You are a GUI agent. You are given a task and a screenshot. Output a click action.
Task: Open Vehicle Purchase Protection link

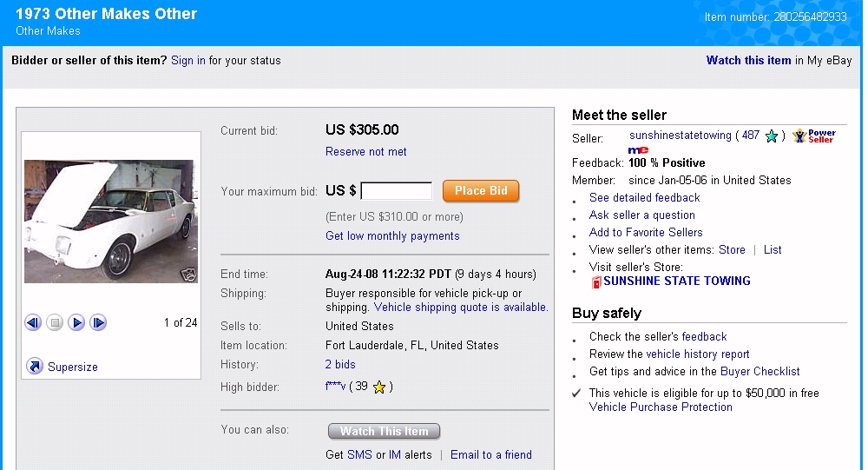pos(661,407)
